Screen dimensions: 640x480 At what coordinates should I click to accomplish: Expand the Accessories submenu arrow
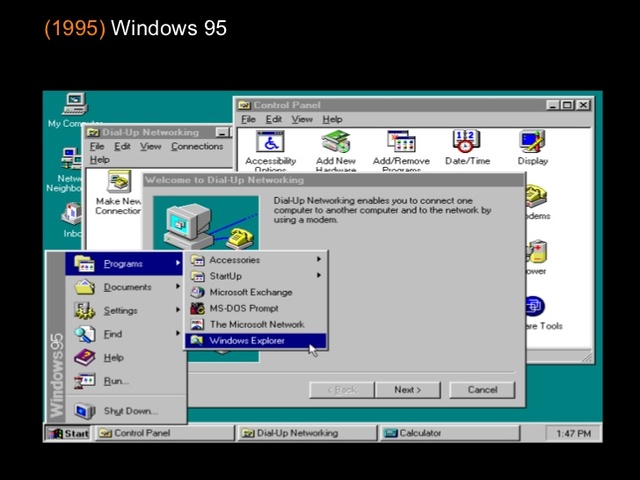tap(319, 259)
